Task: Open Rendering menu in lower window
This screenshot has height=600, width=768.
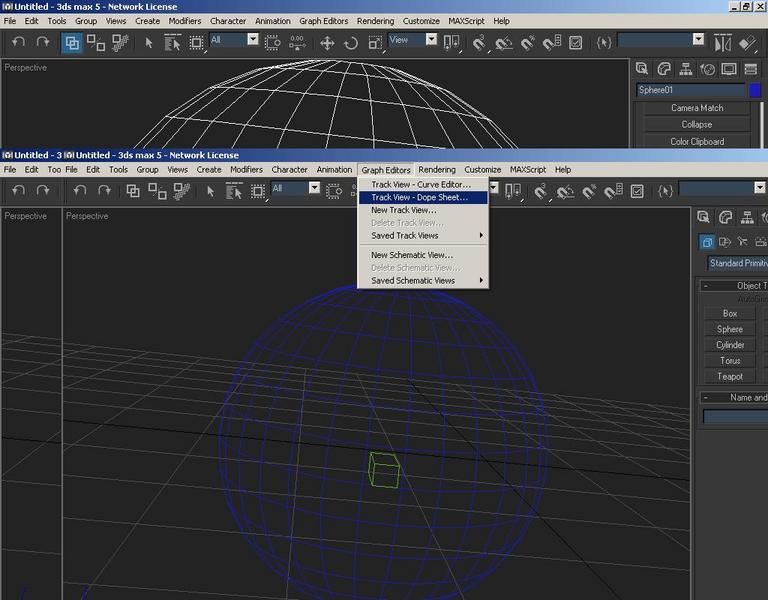Action: 437,169
